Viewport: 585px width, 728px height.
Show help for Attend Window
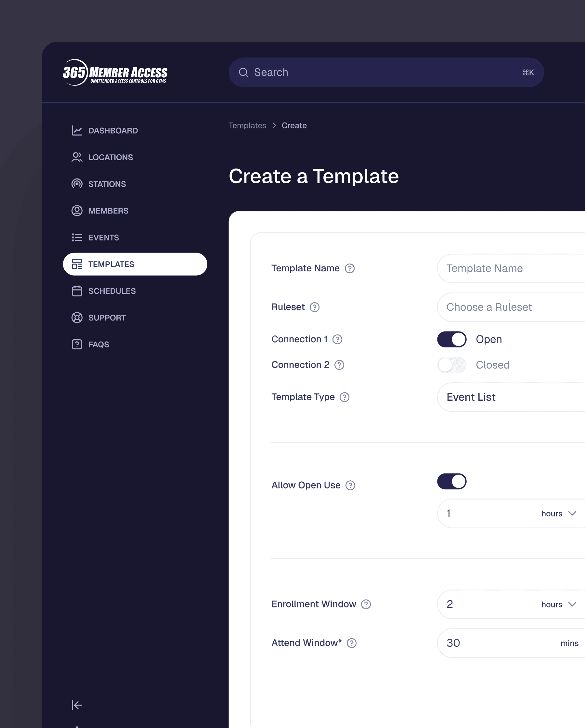(352, 643)
